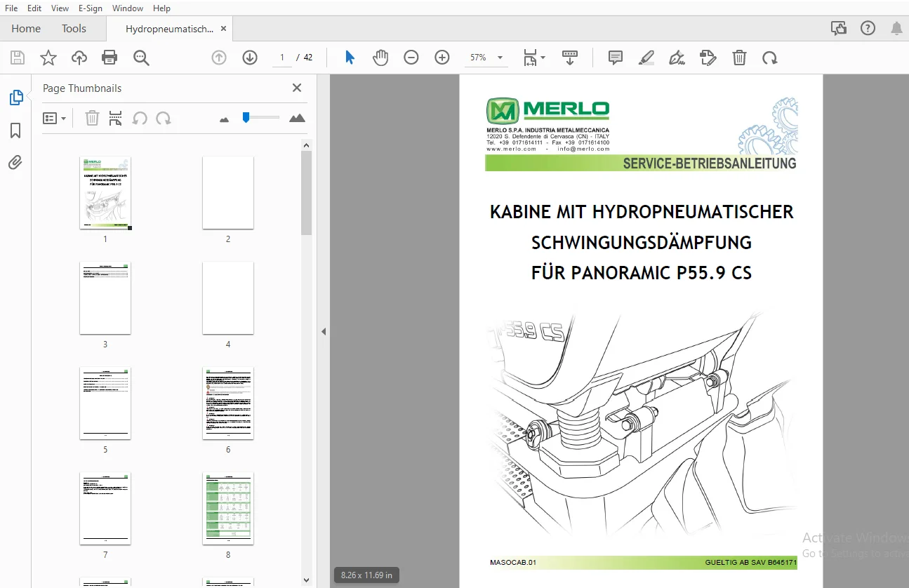Reduce thumbnail size with small mountain icon
The width and height of the screenshot is (909, 588).
[225, 119]
